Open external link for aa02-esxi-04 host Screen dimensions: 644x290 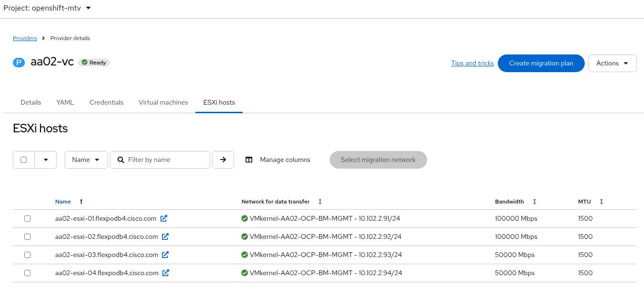coord(166,273)
